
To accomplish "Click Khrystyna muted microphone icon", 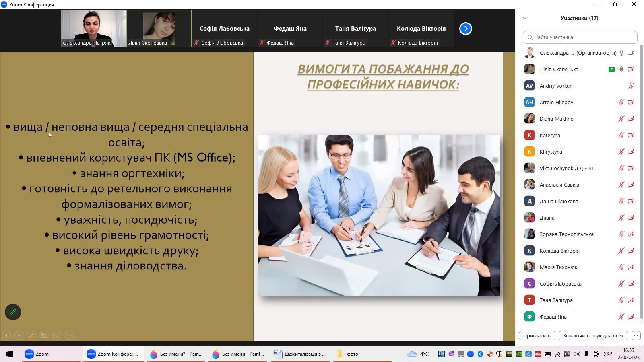I will point(621,152).
